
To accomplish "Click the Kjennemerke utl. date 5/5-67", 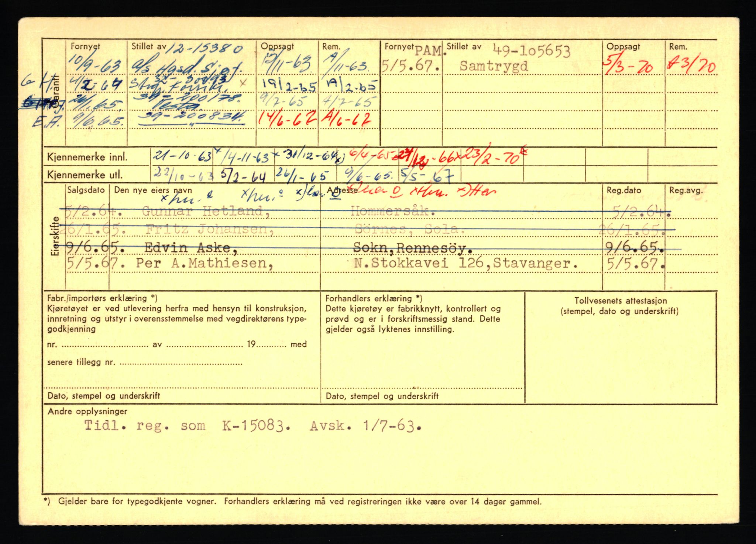I will (x=427, y=176).
